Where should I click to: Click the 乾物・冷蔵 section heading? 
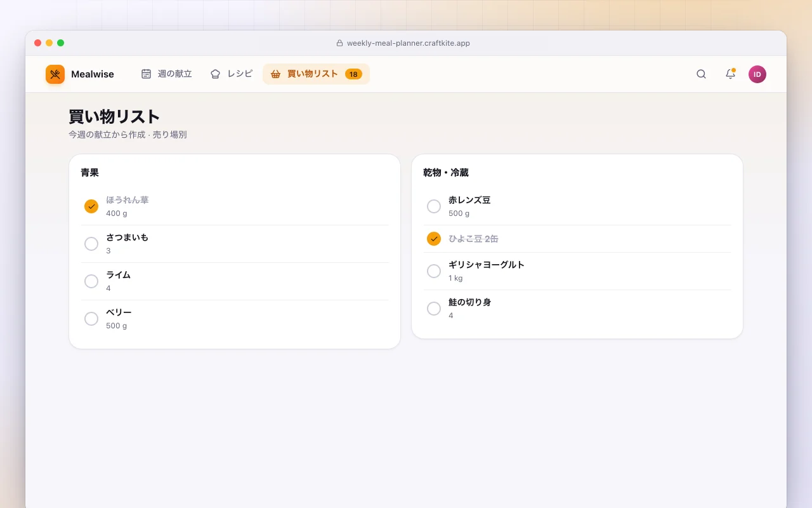[446, 173]
